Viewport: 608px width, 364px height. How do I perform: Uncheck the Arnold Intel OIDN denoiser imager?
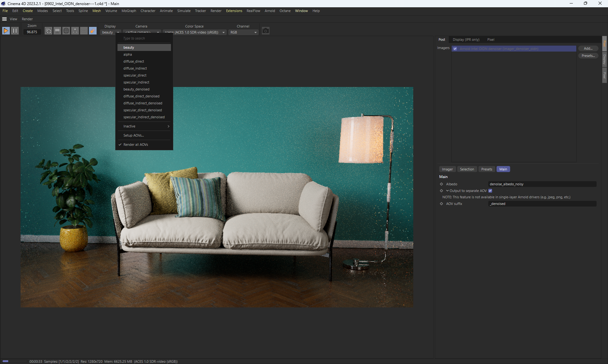(x=455, y=49)
